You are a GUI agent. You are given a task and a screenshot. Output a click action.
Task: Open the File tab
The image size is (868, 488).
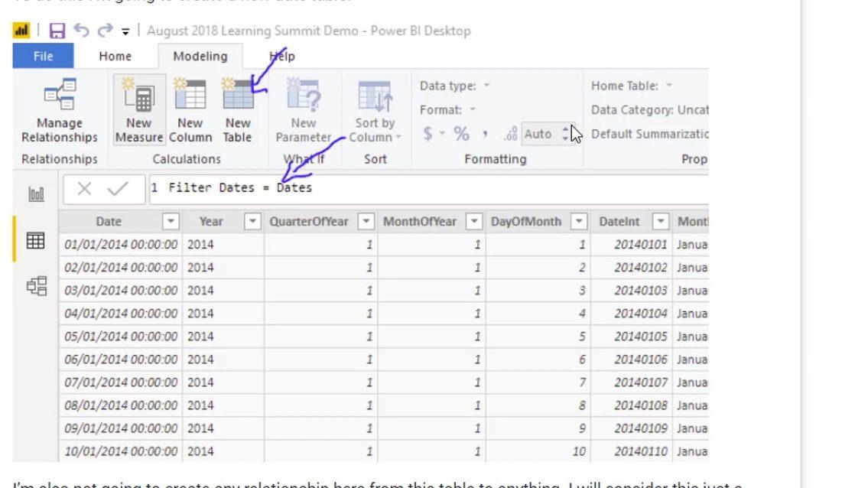coord(43,56)
